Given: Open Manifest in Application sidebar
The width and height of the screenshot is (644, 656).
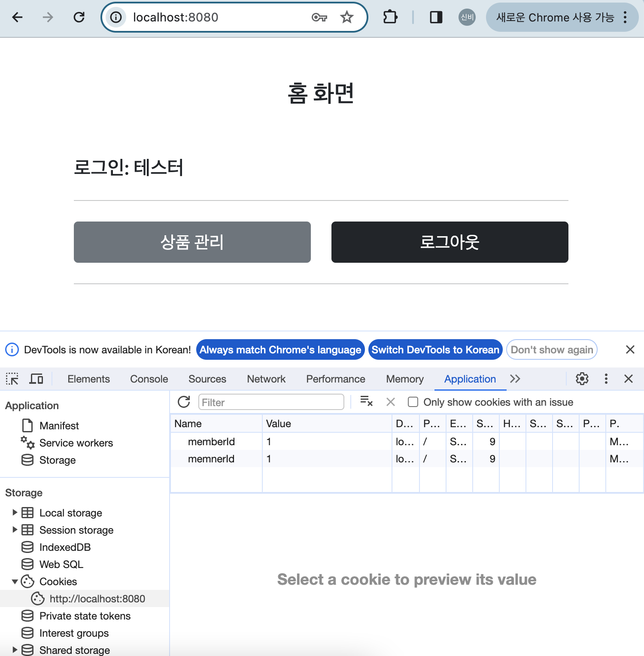Looking at the screenshot, I should 59,426.
